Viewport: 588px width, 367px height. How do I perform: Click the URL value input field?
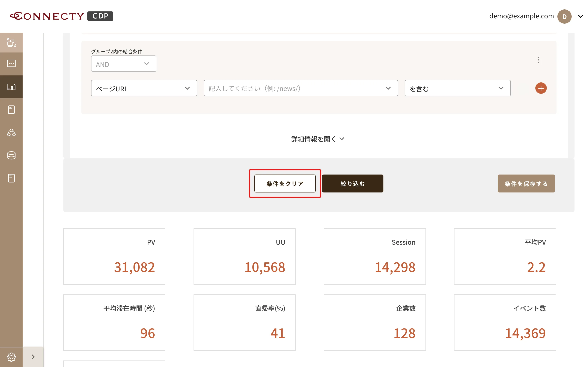tap(301, 88)
